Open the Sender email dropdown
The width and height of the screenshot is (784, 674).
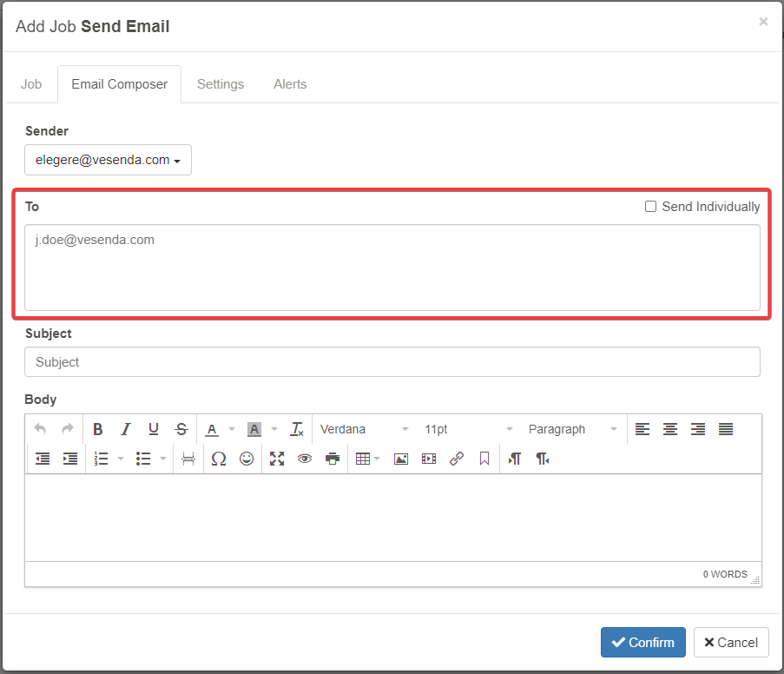tap(108, 160)
